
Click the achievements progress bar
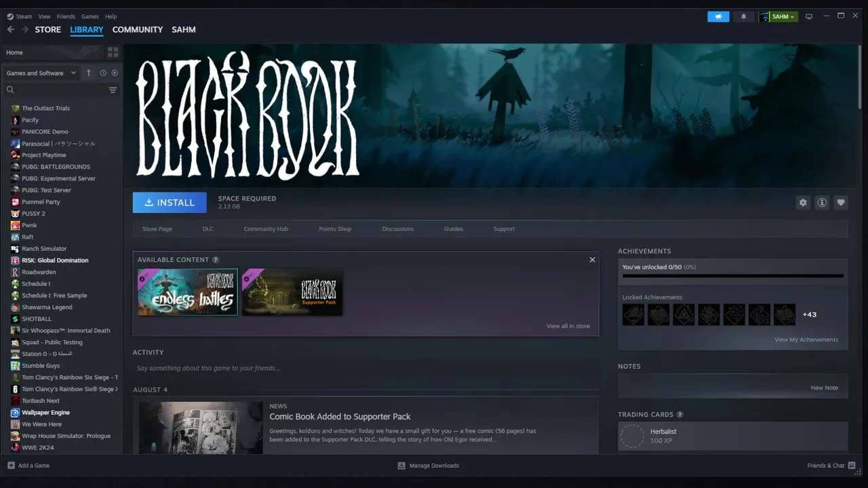tap(733, 276)
